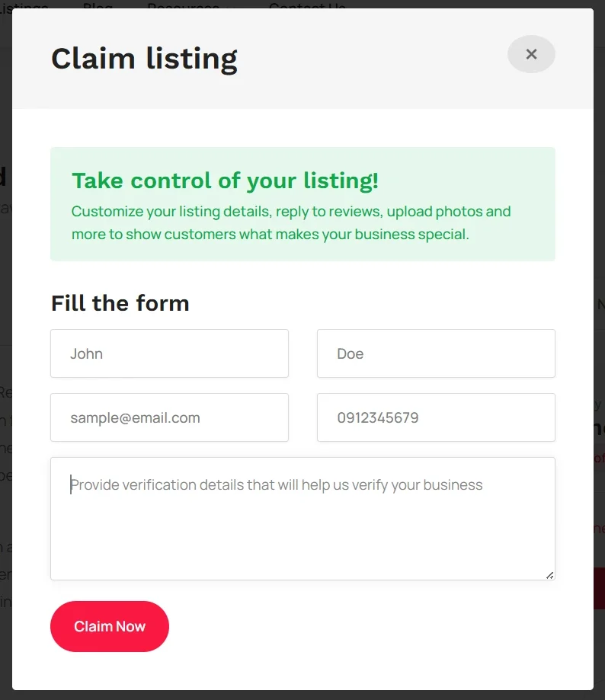Select the sample@email.com email field
Viewport: 605px width, 700px height.
(x=169, y=417)
